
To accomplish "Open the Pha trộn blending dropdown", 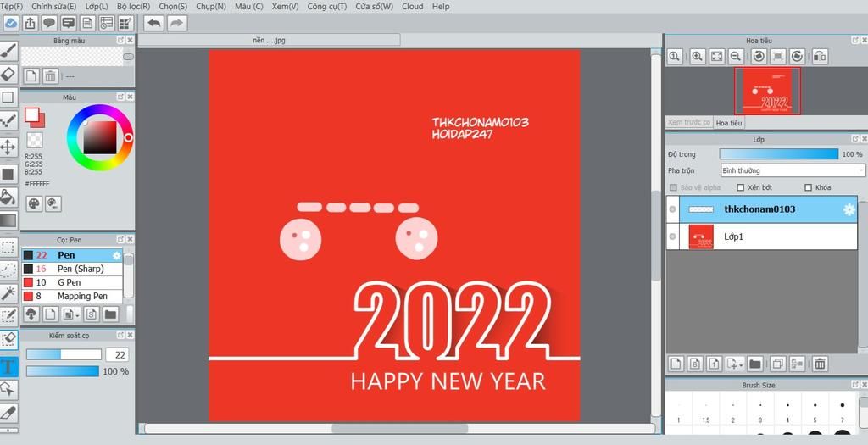I will (x=793, y=170).
